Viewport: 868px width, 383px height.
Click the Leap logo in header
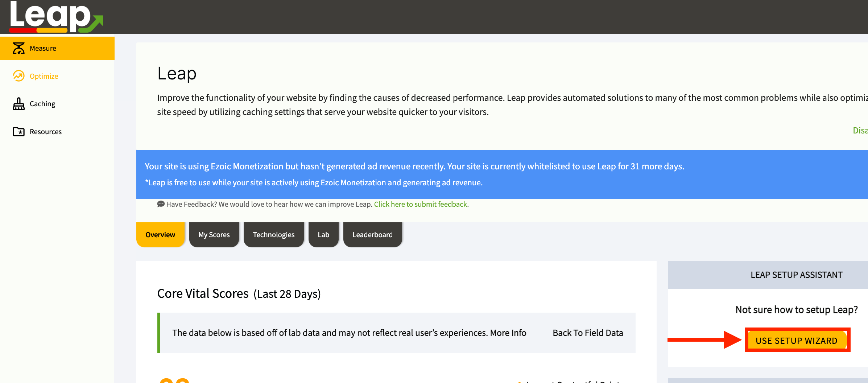coord(56,17)
